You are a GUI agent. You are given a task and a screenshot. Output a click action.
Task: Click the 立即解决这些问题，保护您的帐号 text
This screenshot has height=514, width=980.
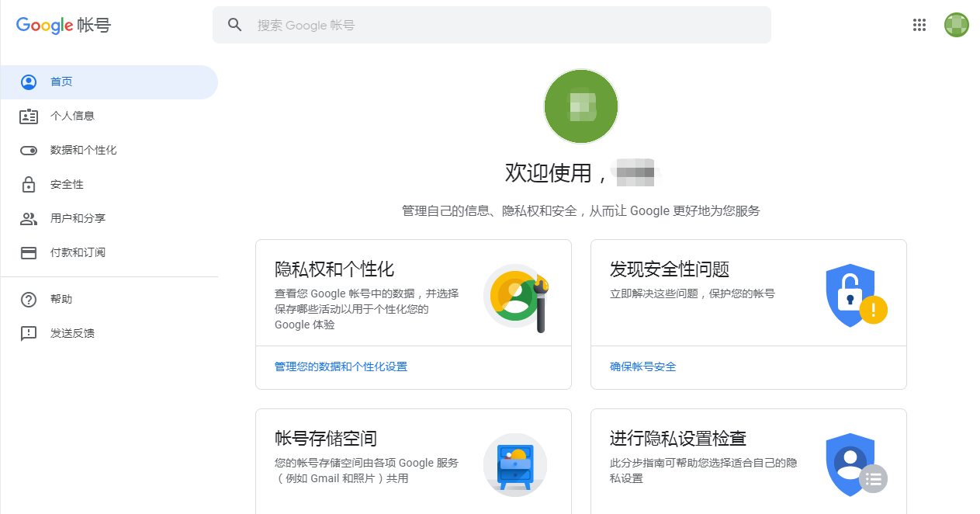click(x=692, y=294)
